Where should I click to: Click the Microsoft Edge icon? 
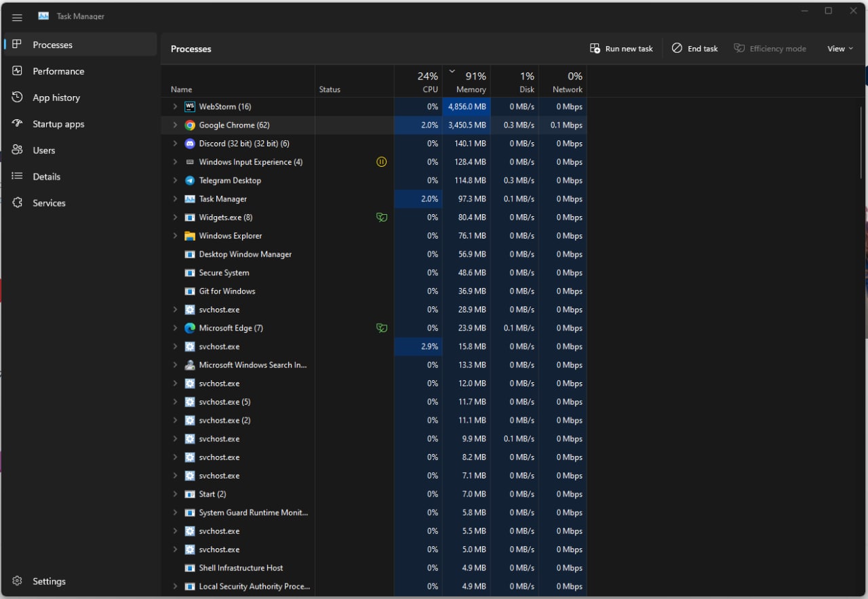[x=190, y=328]
